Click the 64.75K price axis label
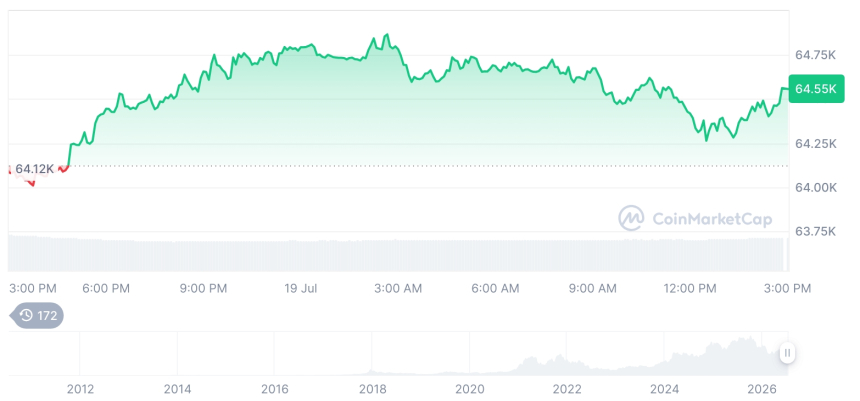The image size is (860, 401). [816, 55]
